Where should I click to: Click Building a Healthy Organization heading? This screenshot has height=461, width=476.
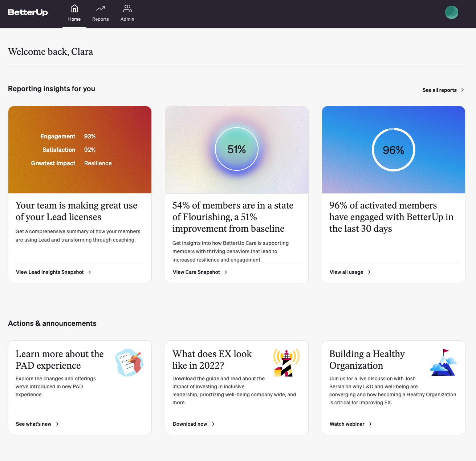point(367,360)
